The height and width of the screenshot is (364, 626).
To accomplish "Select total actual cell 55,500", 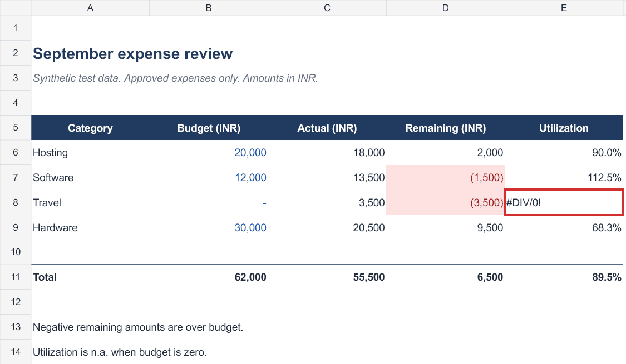I will tap(327, 277).
